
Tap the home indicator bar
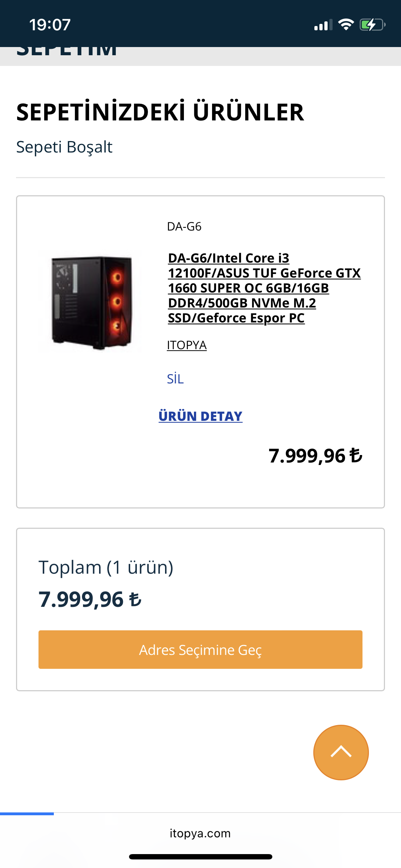[200, 857]
